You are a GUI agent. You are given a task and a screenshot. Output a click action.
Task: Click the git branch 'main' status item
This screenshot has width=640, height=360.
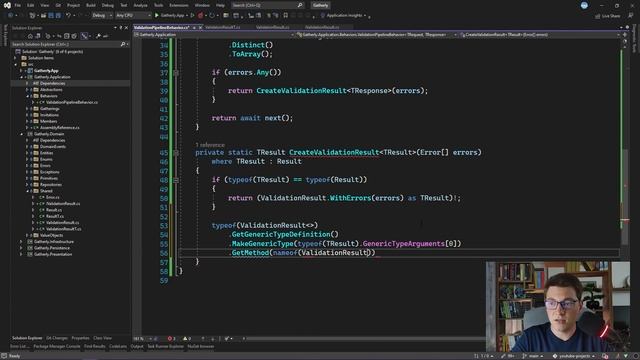532,356
